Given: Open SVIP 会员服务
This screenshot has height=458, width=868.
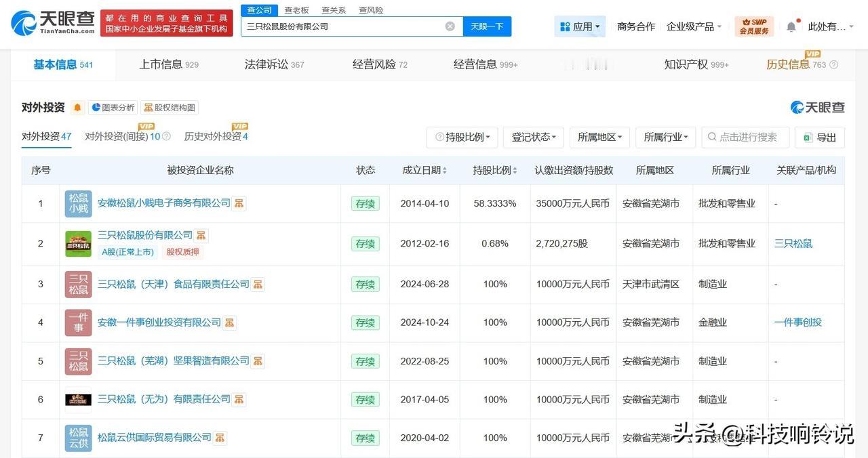Looking at the screenshot, I should [754, 26].
